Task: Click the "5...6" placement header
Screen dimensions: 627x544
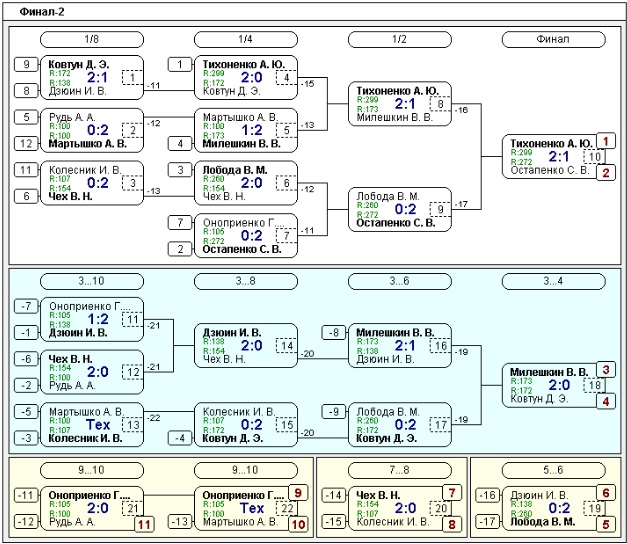Action: 553,470
